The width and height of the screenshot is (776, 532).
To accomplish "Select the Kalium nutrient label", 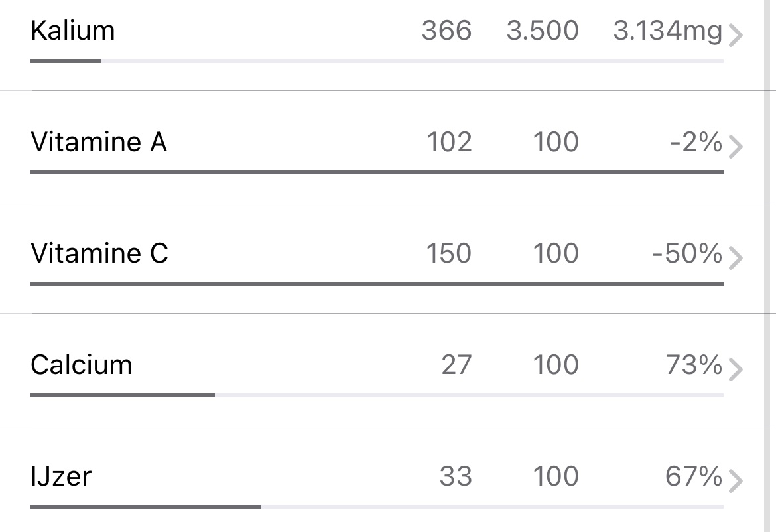I will [x=73, y=31].
